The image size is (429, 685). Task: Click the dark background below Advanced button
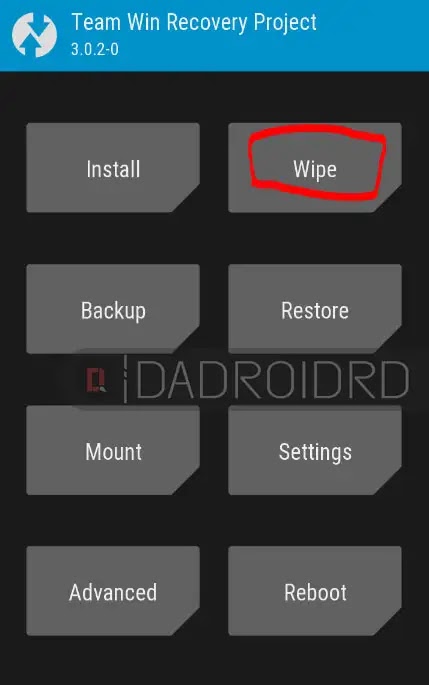pyautogui.click(x=113, y=661)
